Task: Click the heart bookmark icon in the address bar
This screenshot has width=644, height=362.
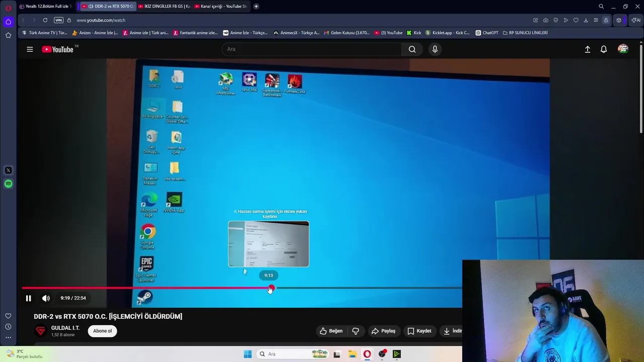Action: [576, 20]
